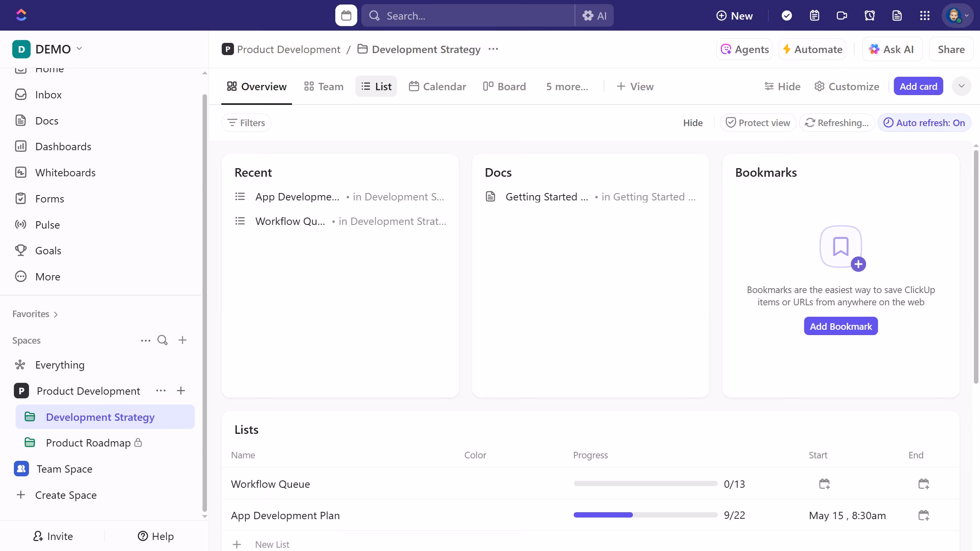Open reminders alarm clock icon
Screen dimensions: 980x551
pyautogui.click(x=870, y=16)
